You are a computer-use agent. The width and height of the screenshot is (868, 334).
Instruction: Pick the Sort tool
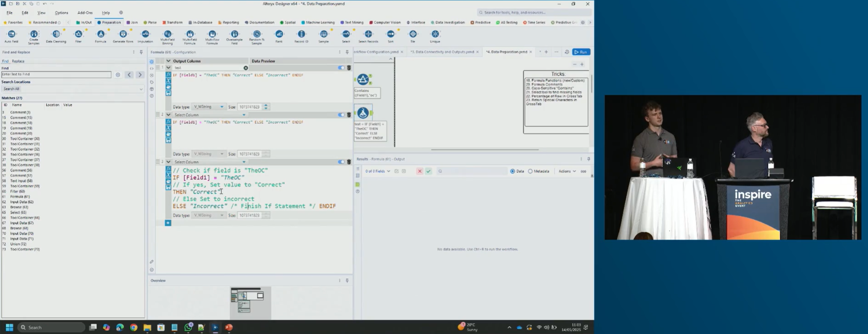pos(391,36)
